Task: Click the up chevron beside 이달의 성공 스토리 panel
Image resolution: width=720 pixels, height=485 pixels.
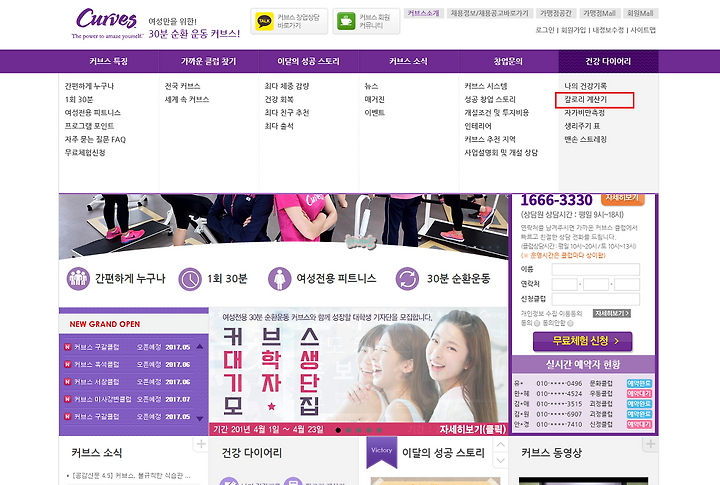Action: [x=501, y=445]
